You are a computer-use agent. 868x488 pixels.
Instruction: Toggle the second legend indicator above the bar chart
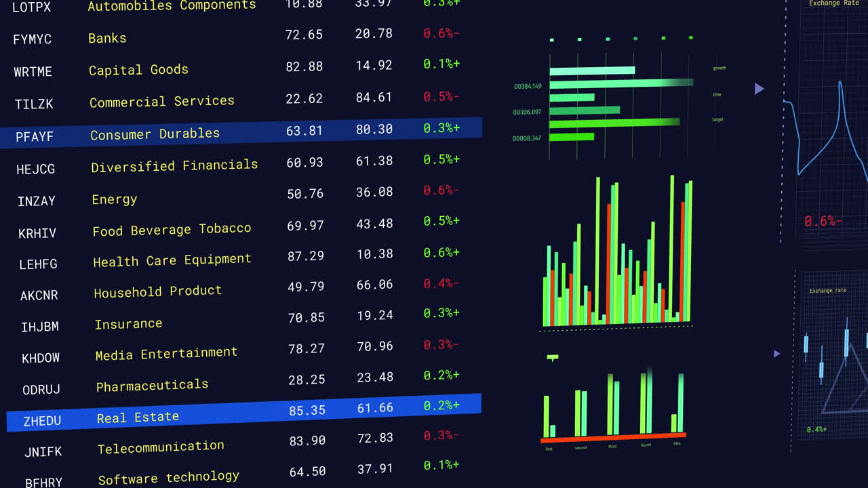tap(579, 39)
